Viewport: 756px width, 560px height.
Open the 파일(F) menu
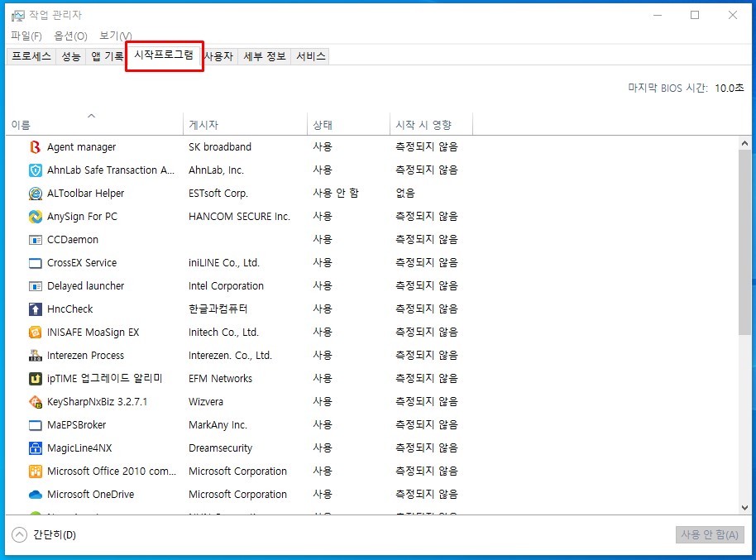(x=26, y=36)
